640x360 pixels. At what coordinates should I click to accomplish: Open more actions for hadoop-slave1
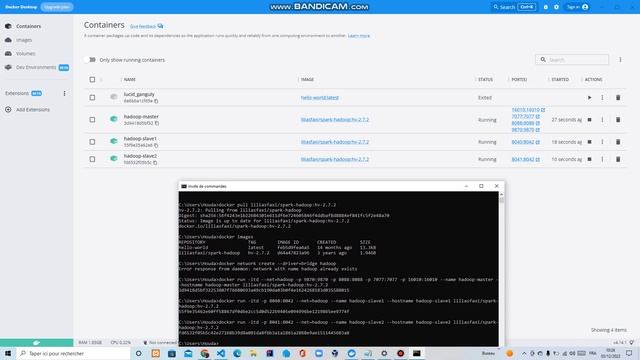tap(602, 142)
